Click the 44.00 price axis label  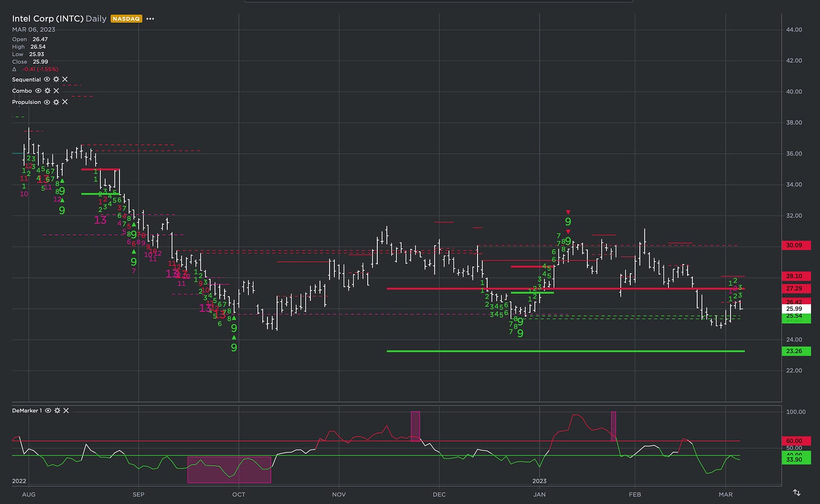[794, 29]
